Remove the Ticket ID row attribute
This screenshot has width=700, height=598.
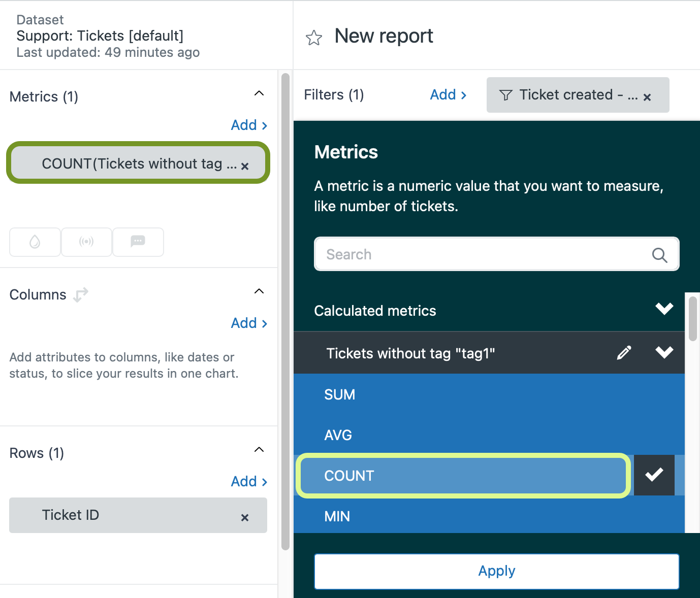[245, 517]
